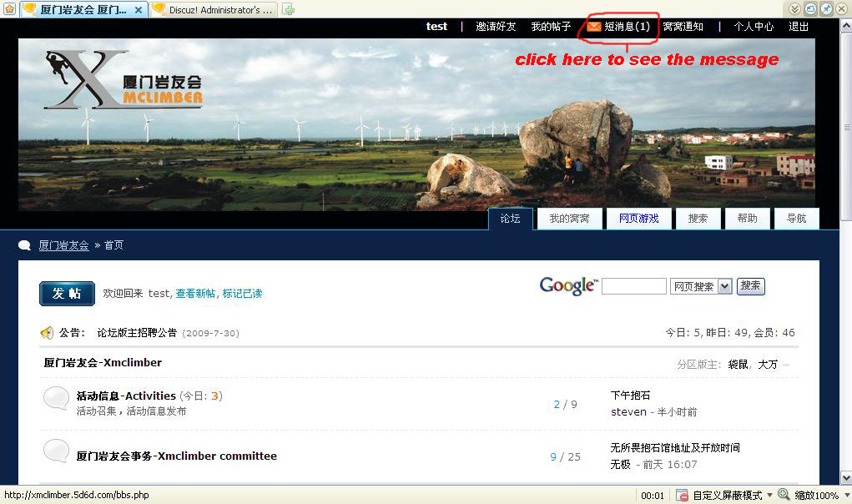Click the Xmclimber forum logo

point(124,81)
